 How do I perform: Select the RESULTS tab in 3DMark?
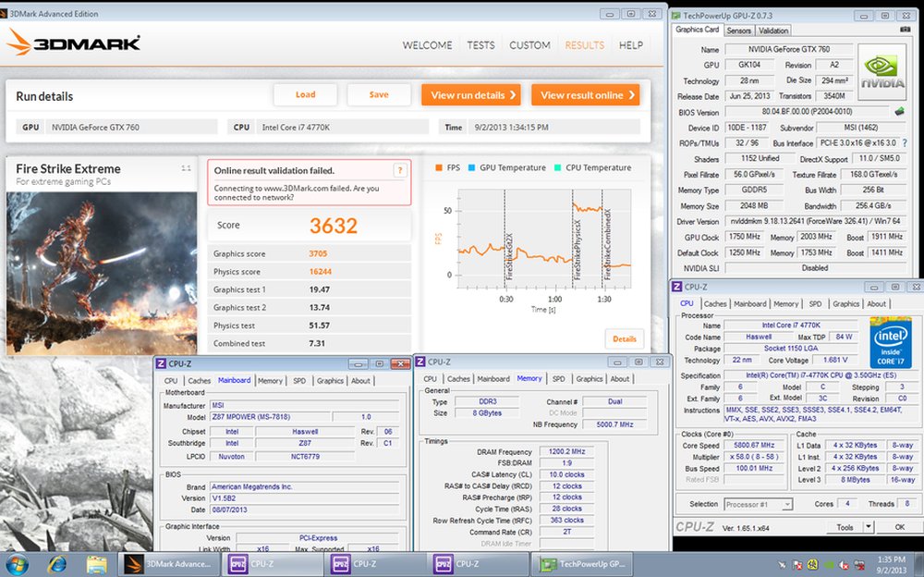point(585,45)
